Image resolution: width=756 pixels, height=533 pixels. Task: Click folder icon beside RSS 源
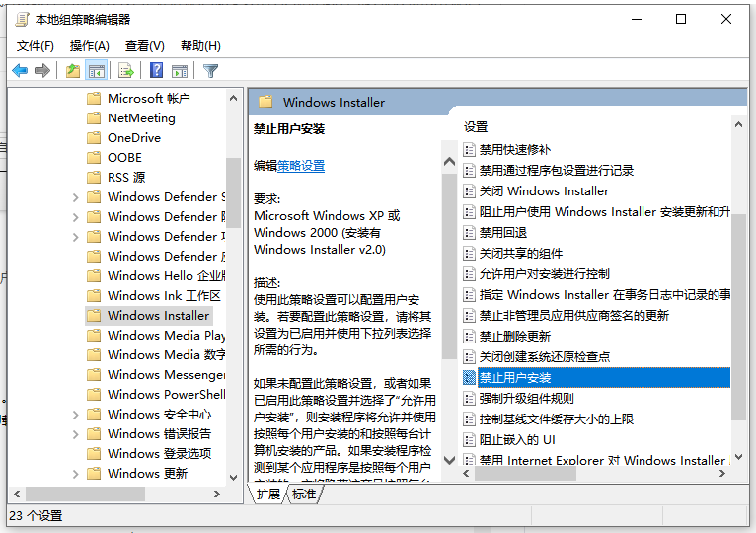(x=94, y=178)
